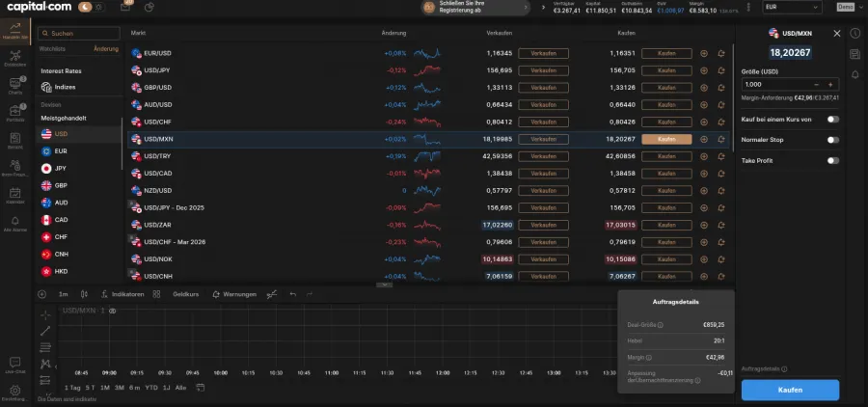This screenshot has height=407, width=868.
Task: Set price alert bell for USD/CAD
Action: (x=720, y=174)
